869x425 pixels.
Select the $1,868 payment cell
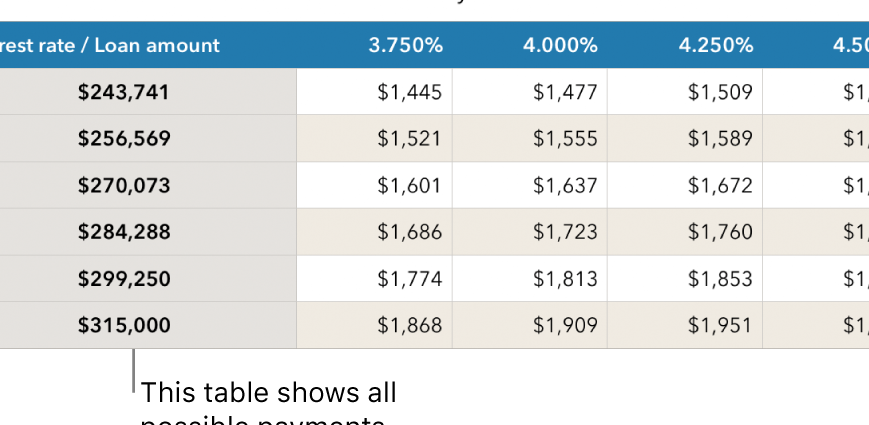[x=409, y=325]
